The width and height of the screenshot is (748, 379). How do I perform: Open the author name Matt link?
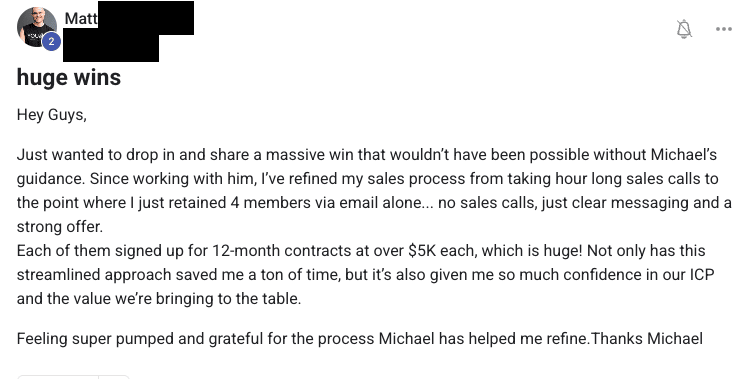pos(81,18)
